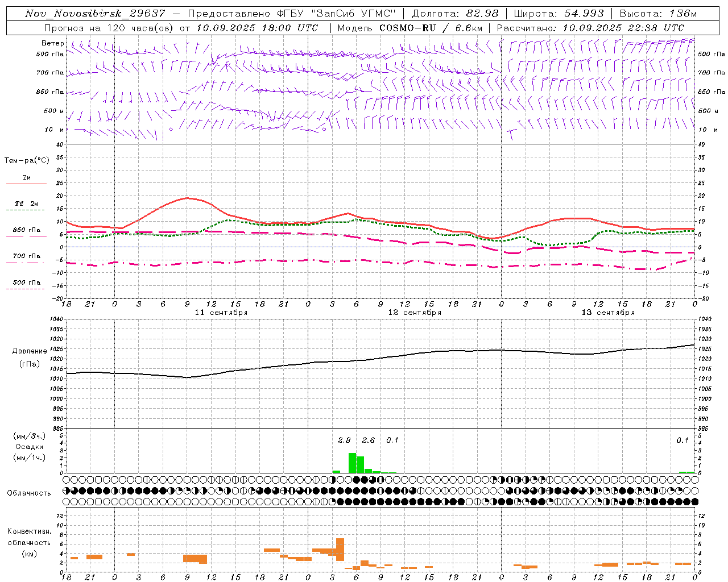Click the (мм/3ч.) precipitation unit label
This screenshot has width=728, height=582.
29,436
